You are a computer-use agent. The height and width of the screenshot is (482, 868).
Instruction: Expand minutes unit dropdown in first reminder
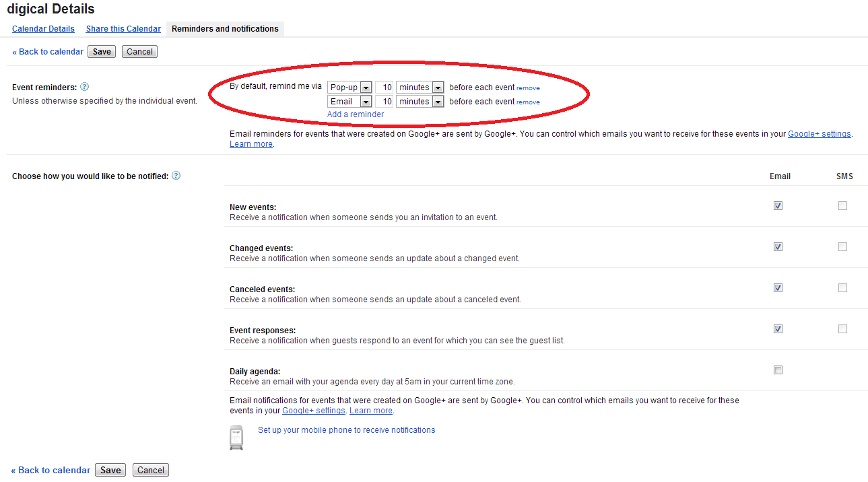pos(420,88)
